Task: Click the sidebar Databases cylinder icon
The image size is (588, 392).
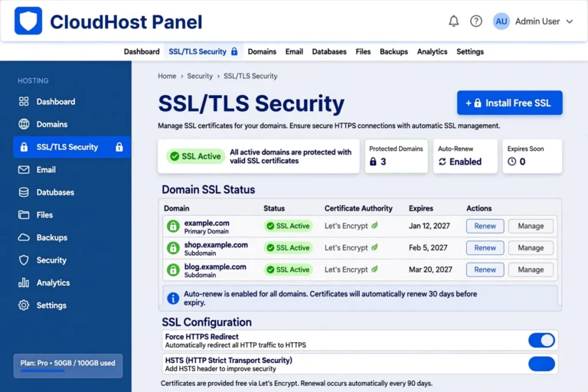Action: pos(24,192)
